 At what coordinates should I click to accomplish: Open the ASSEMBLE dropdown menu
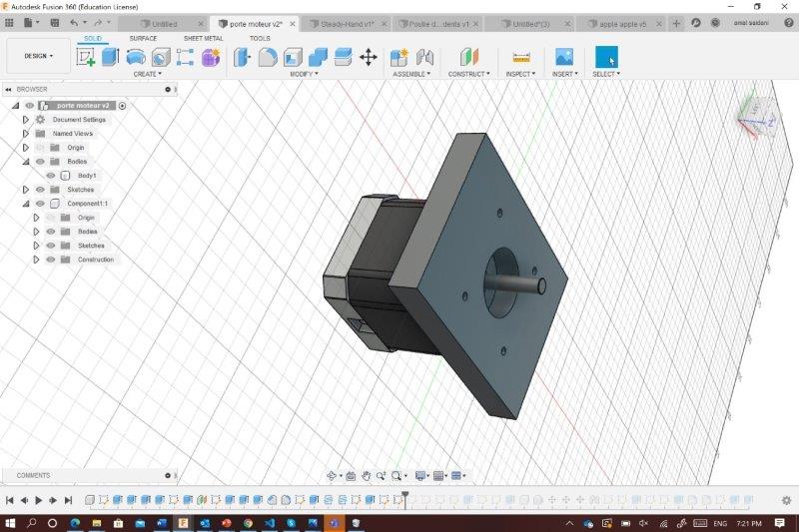coord(411,74)
